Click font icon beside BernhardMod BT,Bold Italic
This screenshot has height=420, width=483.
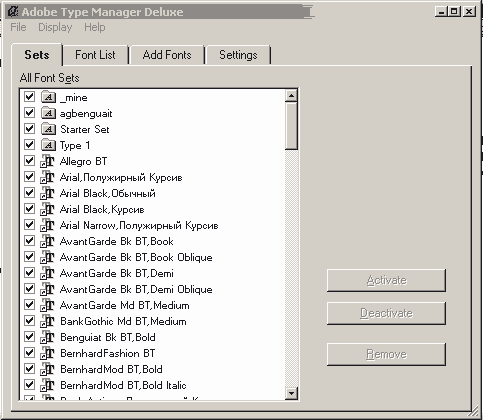pyautogui.click(x=47, y=385)
